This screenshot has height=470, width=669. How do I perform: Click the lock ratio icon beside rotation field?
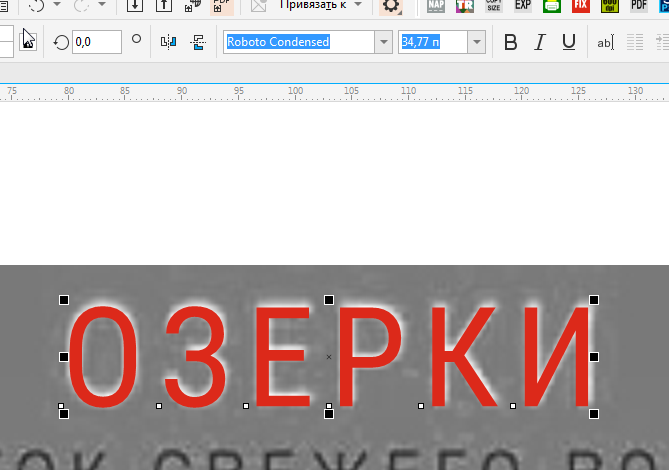[28, 40]
